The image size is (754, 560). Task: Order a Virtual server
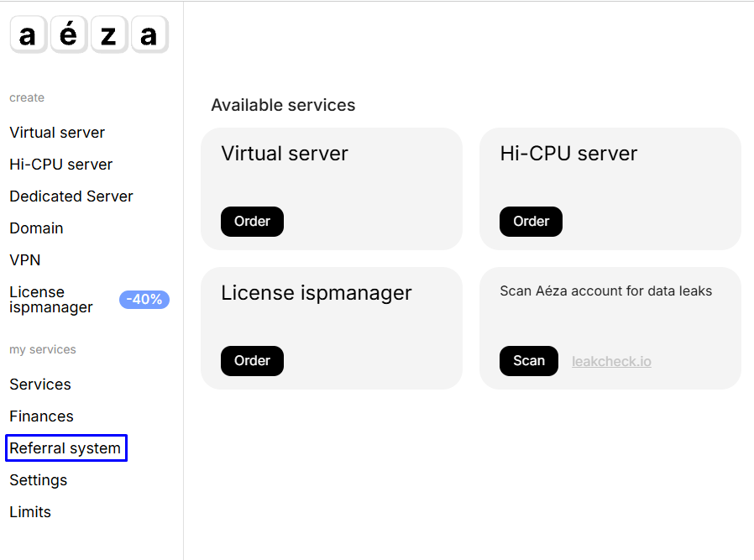coord(252,222)
